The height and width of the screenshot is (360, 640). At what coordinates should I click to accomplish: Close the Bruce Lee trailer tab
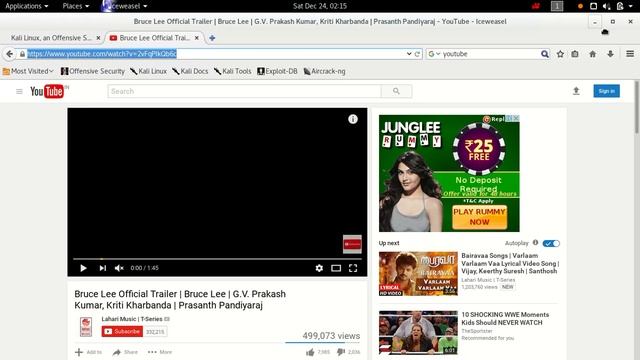197,38
